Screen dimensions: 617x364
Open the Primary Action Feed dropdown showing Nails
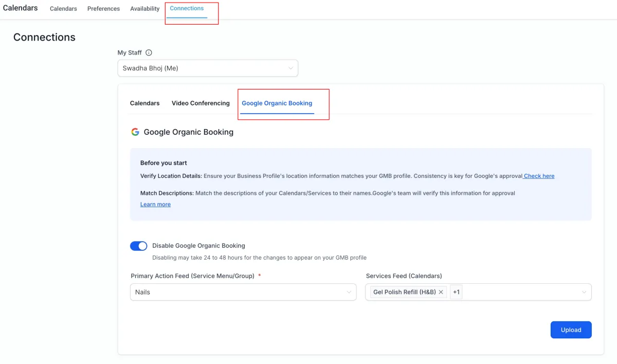(x=243, y=292)
